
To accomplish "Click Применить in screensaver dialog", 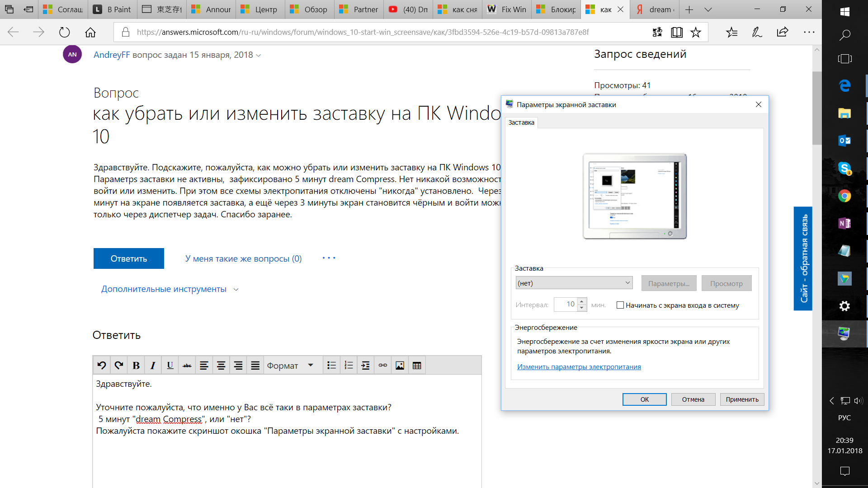I will (x=742, y=399).
